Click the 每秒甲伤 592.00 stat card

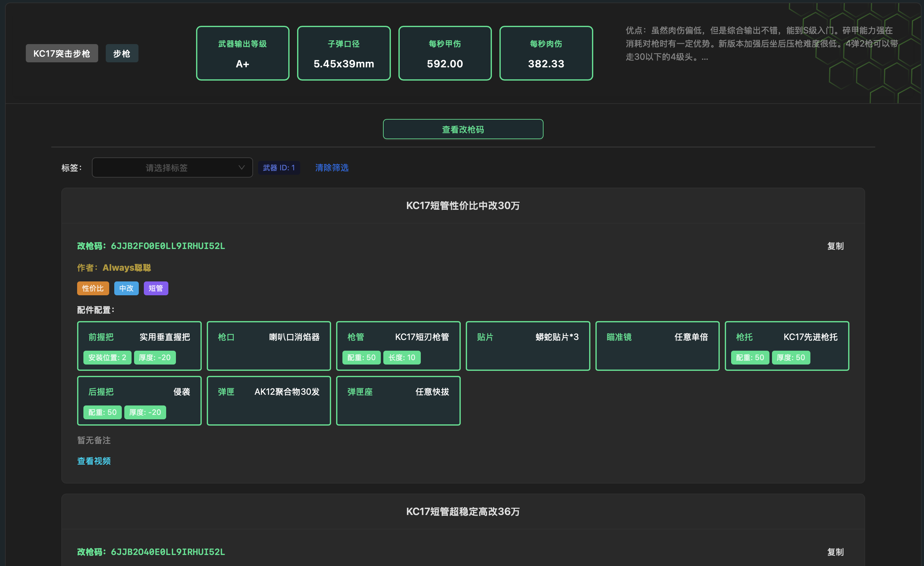445,53
